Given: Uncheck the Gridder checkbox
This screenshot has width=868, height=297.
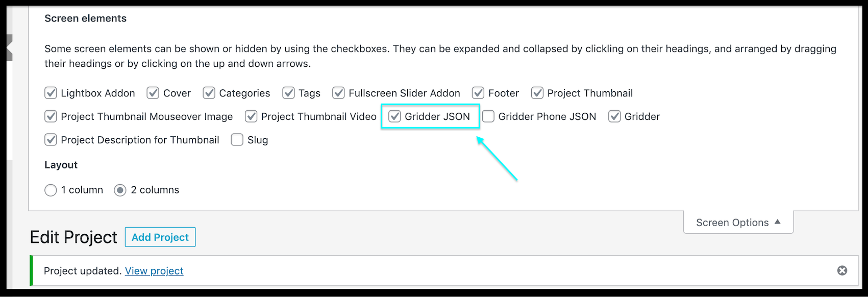Looking at the screenshot, I should coord(614,116).
